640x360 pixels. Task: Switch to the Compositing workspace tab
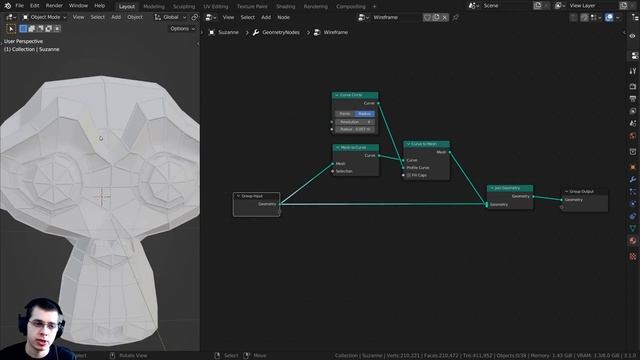(x=351, y=7)
